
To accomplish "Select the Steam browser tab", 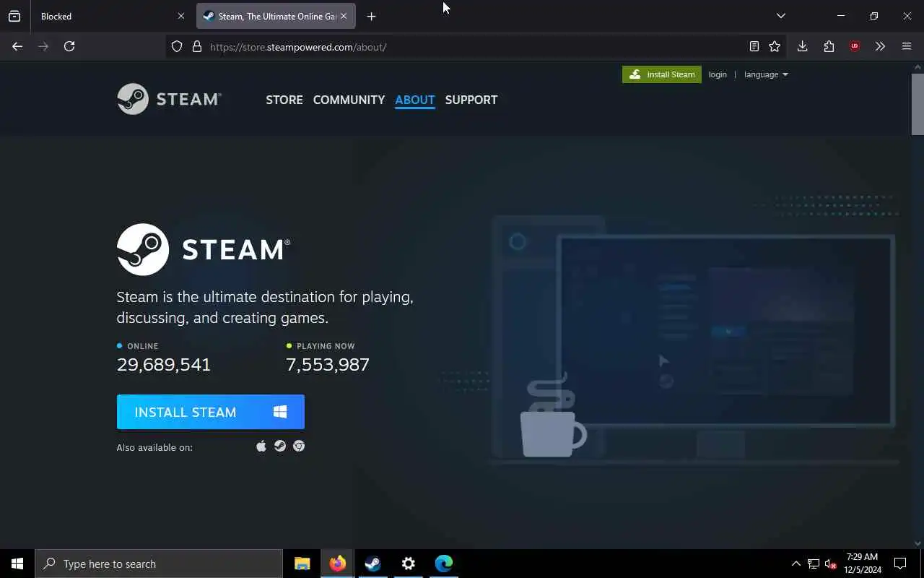I will tap(276, 16).
